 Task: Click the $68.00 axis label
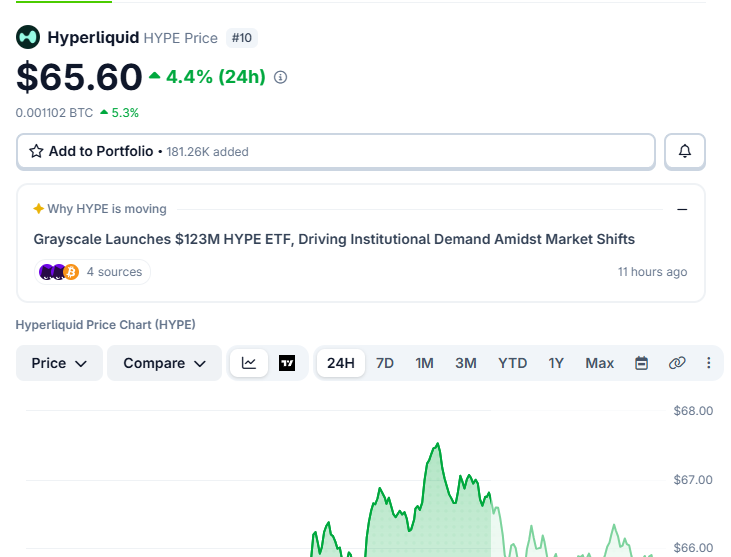[x=693, y=411]
